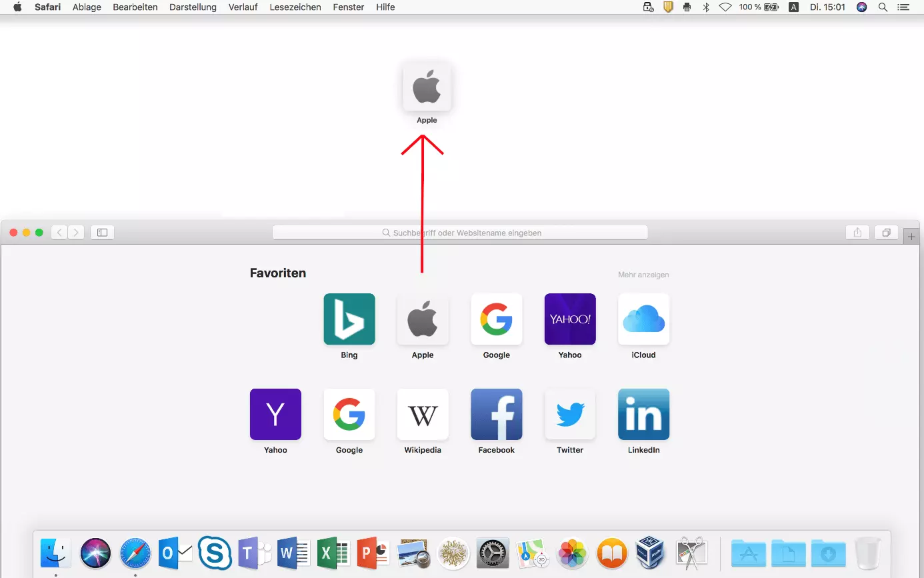The image size is (924, 578).
Task: Open the Google favorite beside iCloud row
Action: 497,319
